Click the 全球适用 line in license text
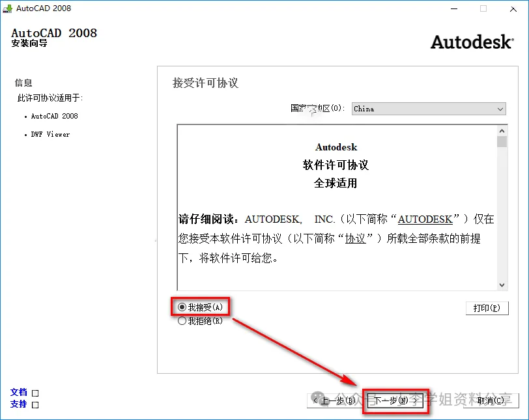Image resolution: width=529 pixels, height=420 pixels. point(336,183)
